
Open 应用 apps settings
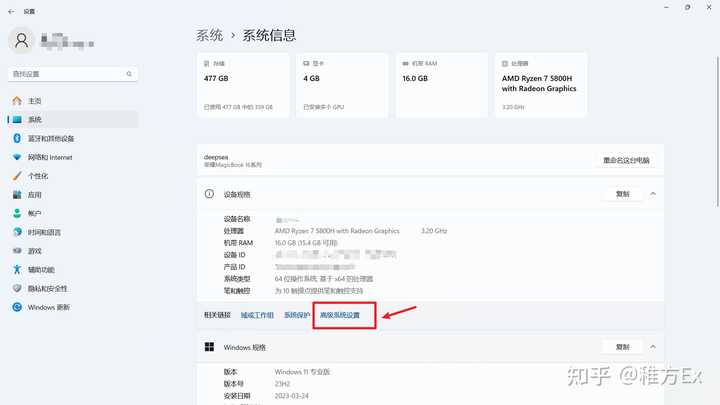(x=73, y=195)
